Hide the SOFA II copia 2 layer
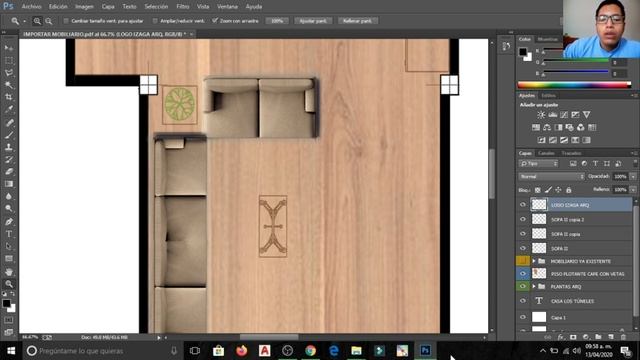The width and height of the screenshot is (640, 360). click(x=523, y=220)
